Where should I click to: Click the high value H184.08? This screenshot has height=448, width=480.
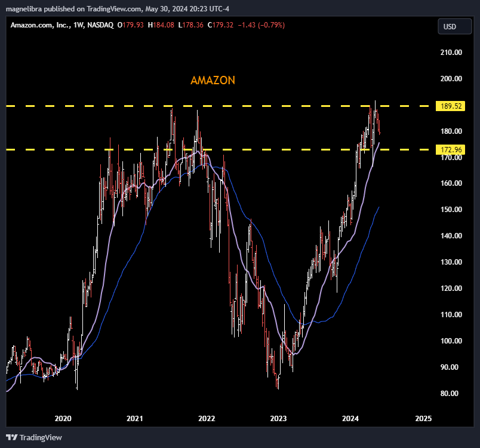161,25
